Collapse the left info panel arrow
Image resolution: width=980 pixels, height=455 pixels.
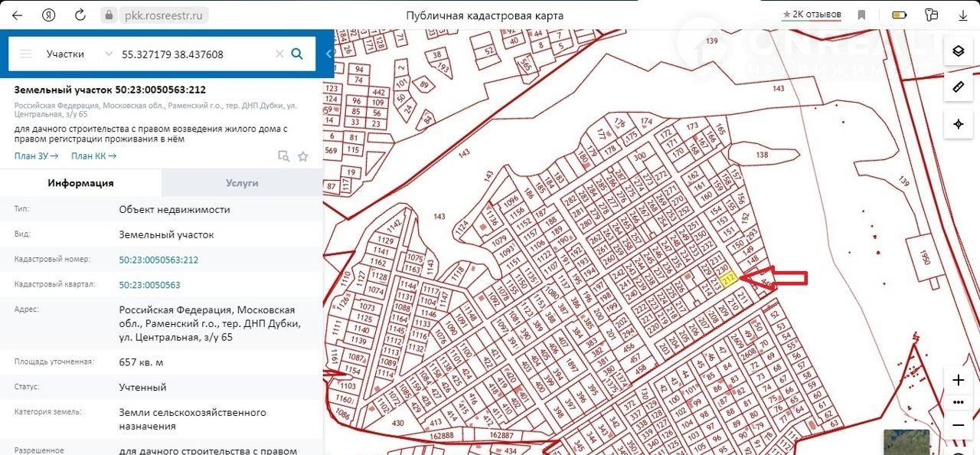[x=328, y=54]
